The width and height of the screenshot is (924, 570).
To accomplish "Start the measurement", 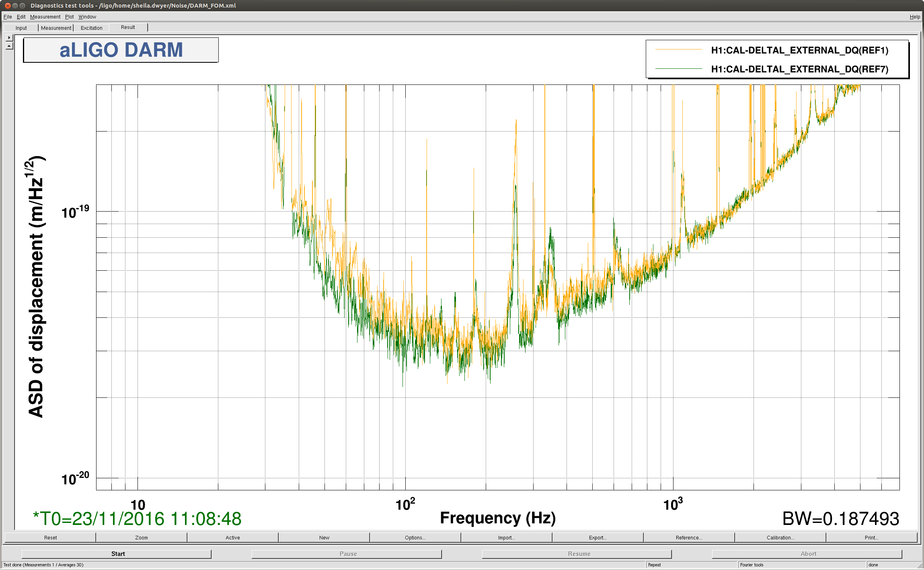I will [117, 554].
